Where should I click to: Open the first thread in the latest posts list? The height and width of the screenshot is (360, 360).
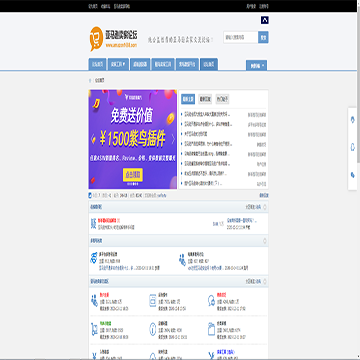[x=207, y=114]
